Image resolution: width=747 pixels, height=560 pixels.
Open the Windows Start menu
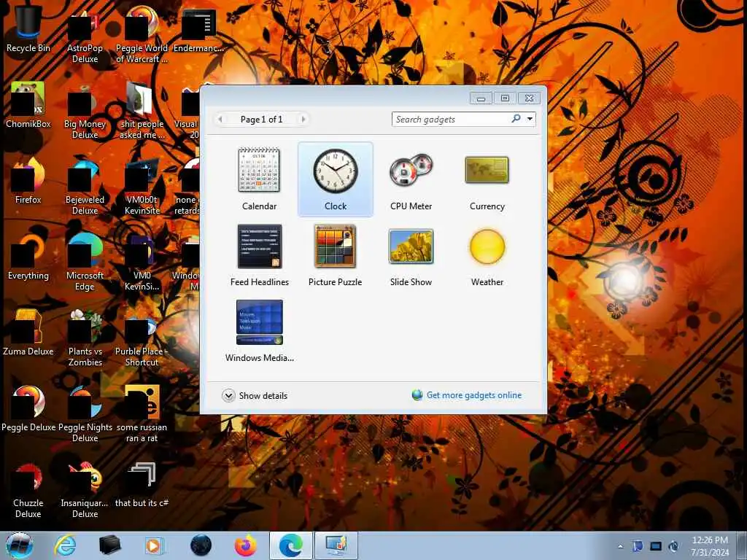coord(19,545)
